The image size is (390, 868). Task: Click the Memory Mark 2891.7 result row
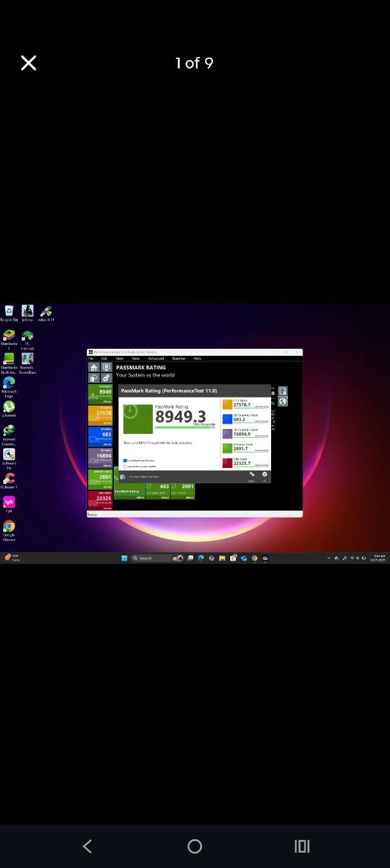click(246, 447)
